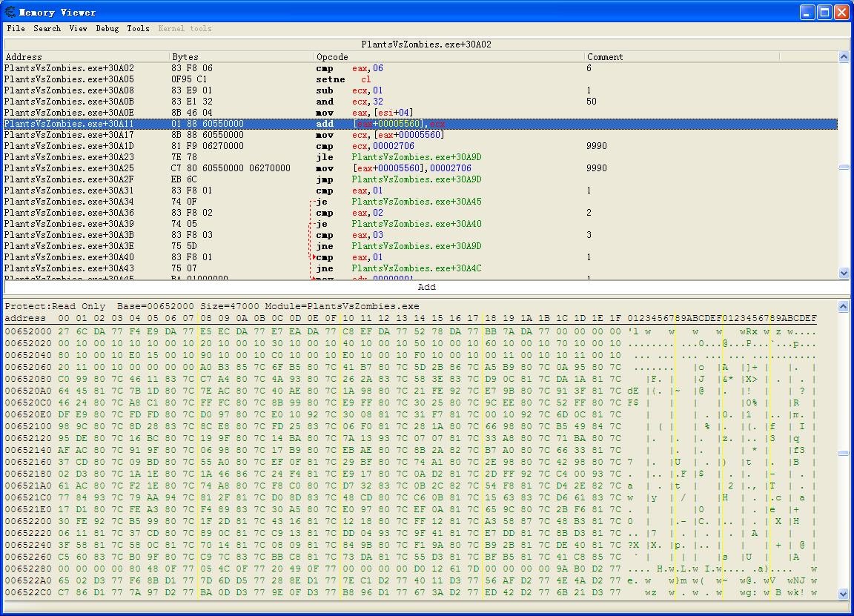
Task: Click the Protect:Read Only info line
Action: click(x=212, y=306)
